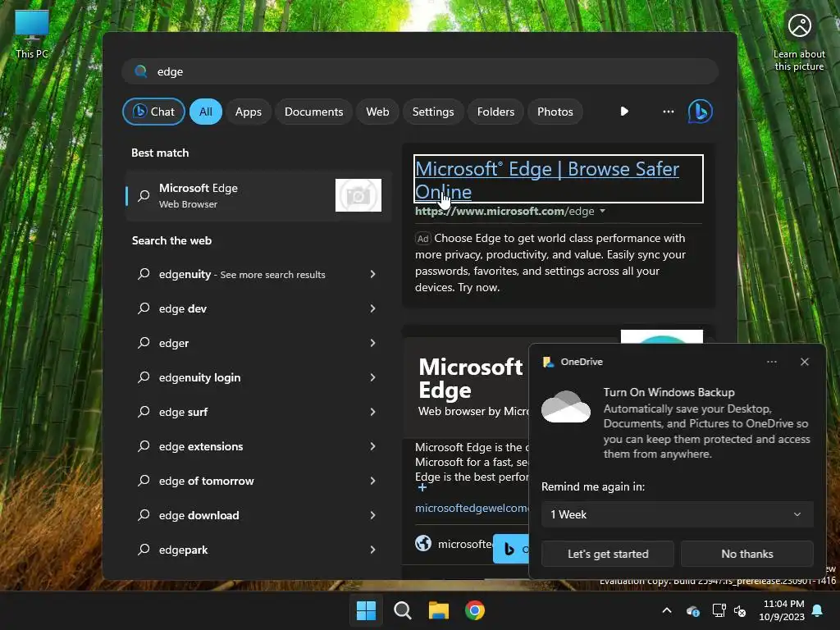
Task: Search the web for edgepark
Action: tap(258, 550)
